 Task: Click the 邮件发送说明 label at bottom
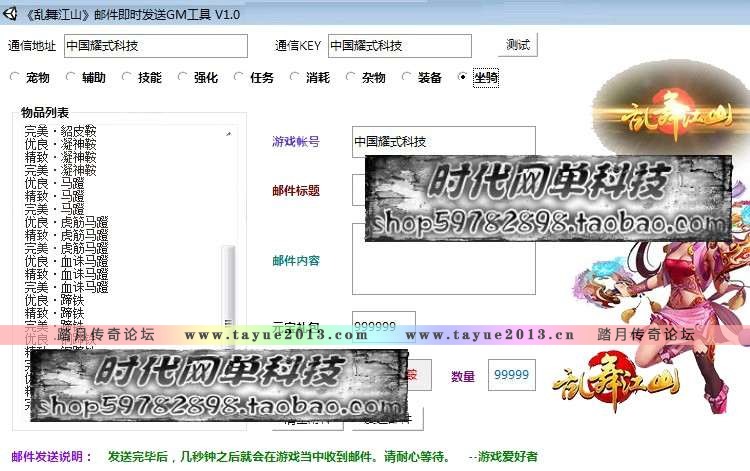click(52, 457)
